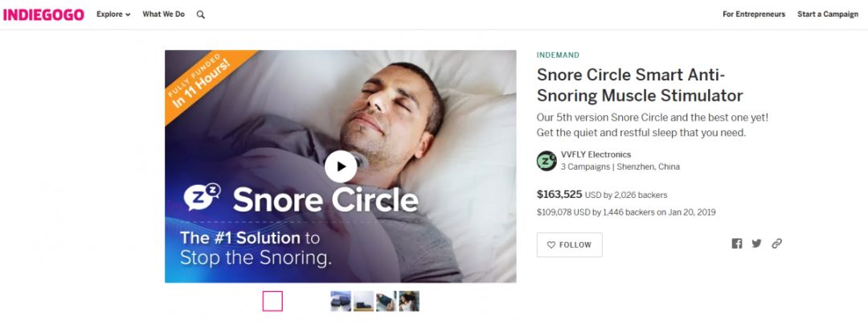This screenshot has width=868, height=329.
Task: Click the campaign title Snore Circle Smart Anti-Snoring
Action: (x=640, y=85)
